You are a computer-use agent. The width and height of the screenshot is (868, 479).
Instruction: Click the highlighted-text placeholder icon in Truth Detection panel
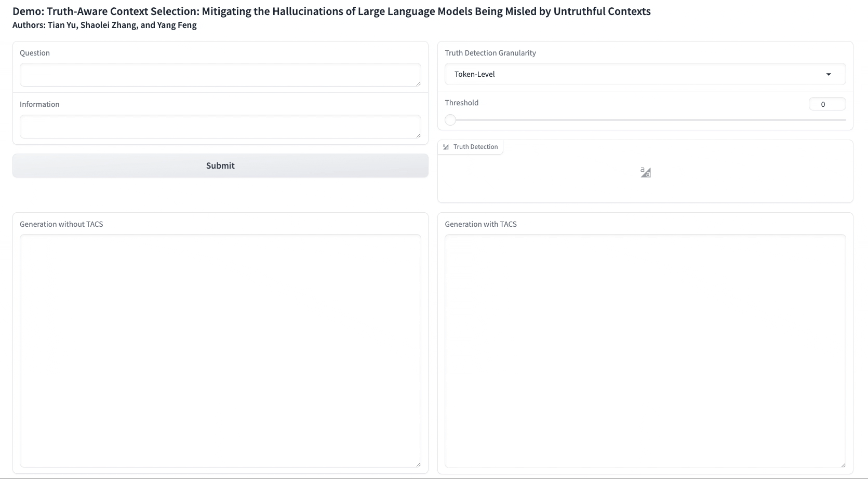tap(646, 172)
